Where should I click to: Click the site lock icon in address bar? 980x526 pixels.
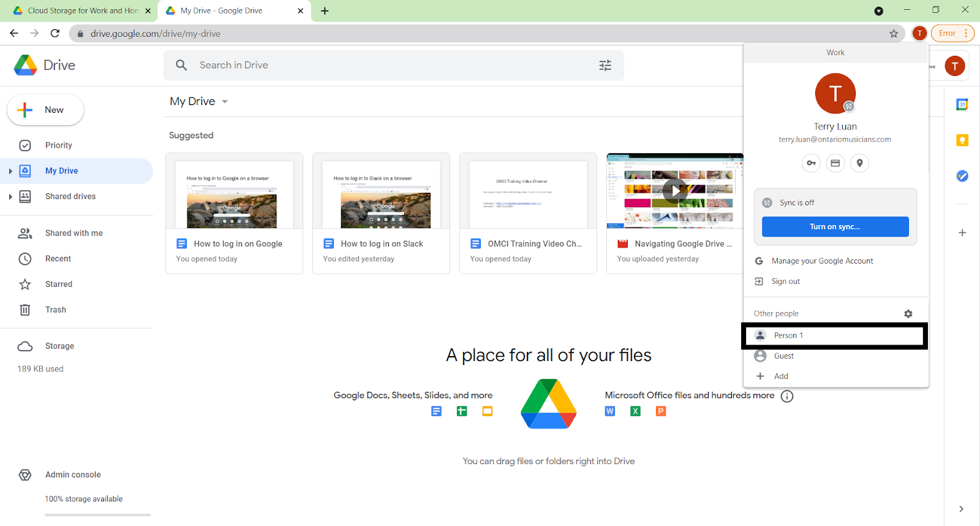pos(80,34)
